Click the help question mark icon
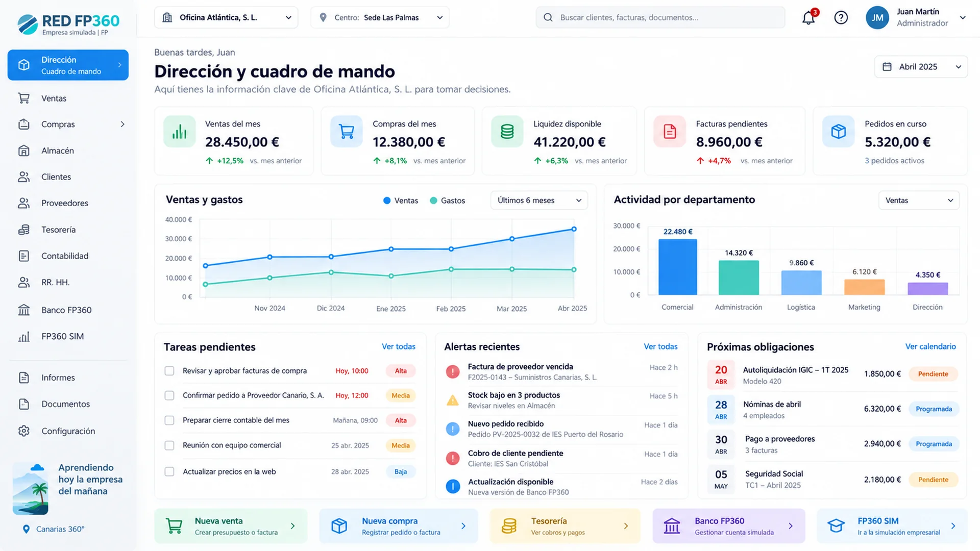 pos(841,18)
